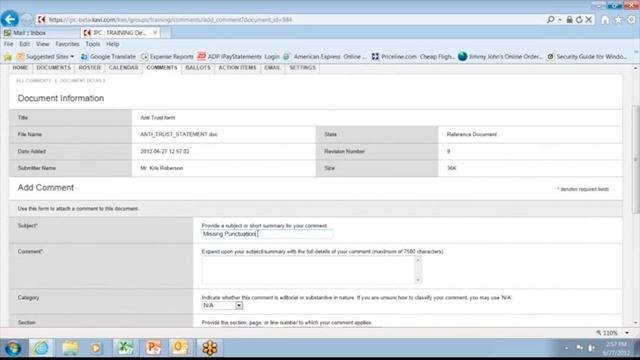
Task: Switch to the Mail Inbox tab
Action: pyautogui.click(x=40, y=33)
